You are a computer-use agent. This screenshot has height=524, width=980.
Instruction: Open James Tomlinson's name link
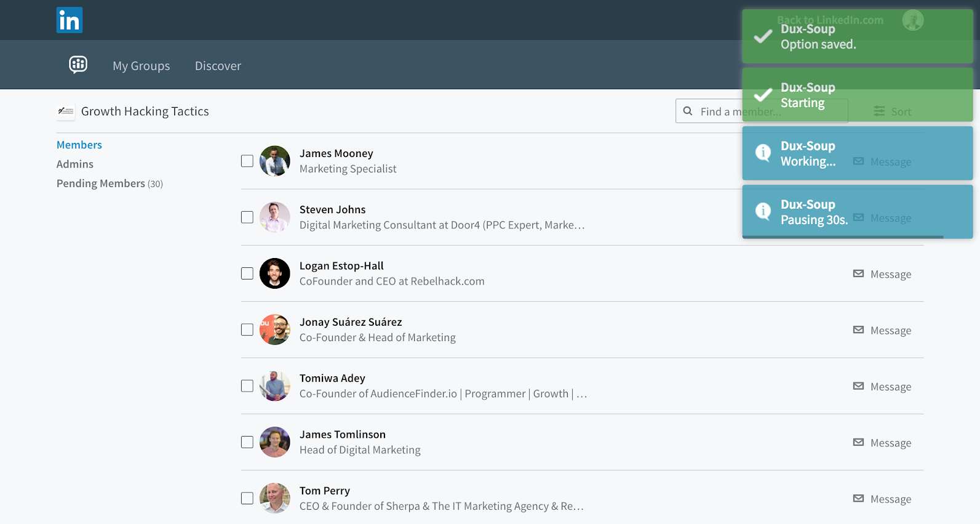[343, 435]
